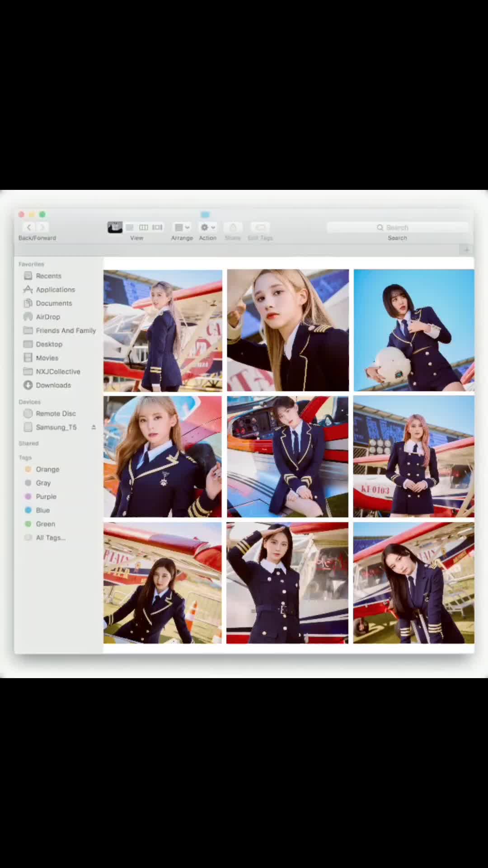Show All Tags in the sidebar

point(45,538)
